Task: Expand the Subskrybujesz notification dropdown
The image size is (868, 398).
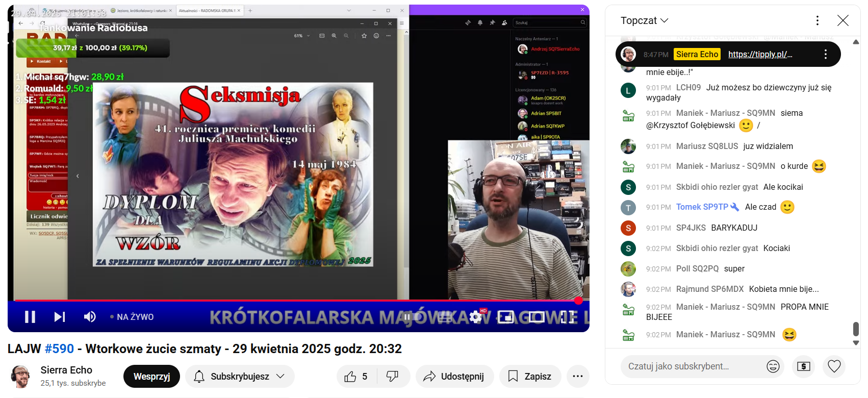Action: coord(240,377)
